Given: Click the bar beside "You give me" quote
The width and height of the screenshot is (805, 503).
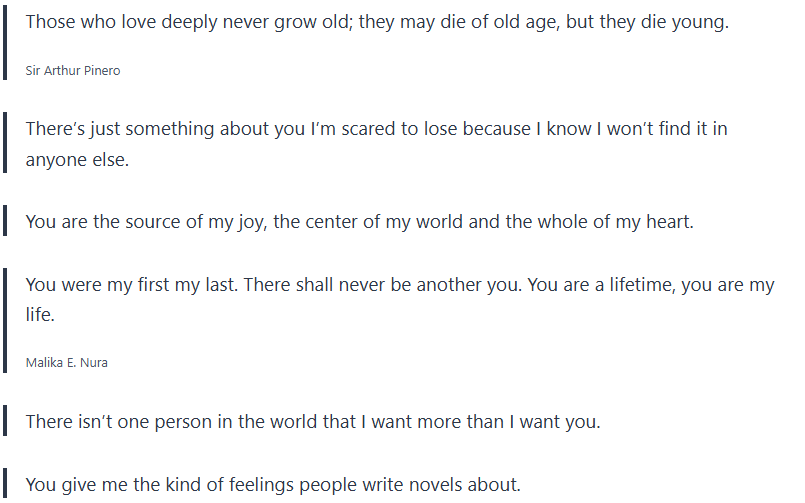Looking at the screenshot, I should click(5, 485).
